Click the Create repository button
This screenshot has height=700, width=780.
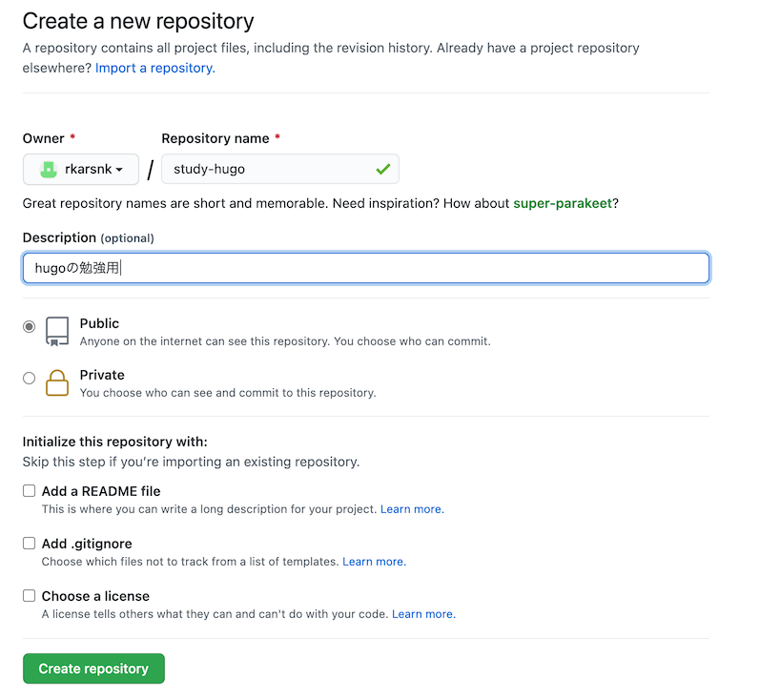click(x=93, y=669)
